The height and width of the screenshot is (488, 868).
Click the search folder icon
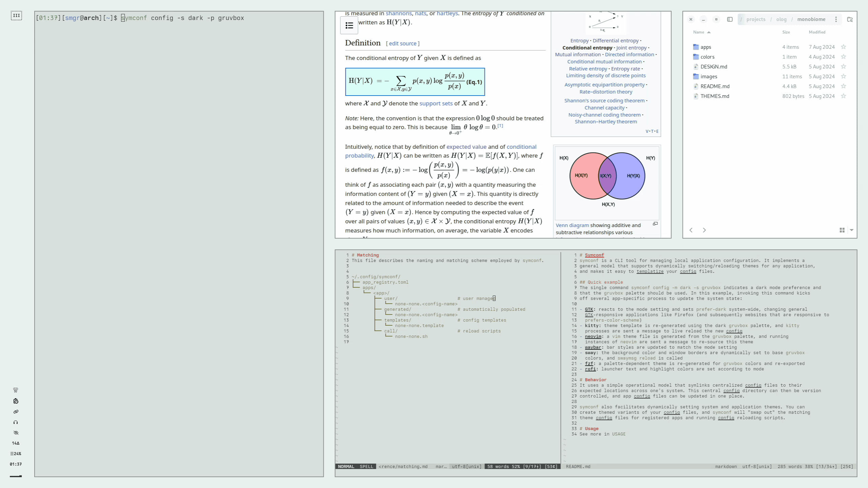pos(850,19)
